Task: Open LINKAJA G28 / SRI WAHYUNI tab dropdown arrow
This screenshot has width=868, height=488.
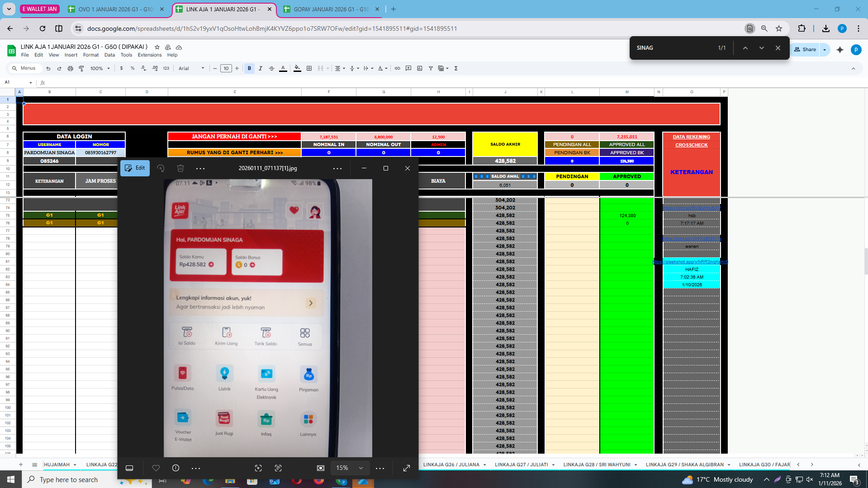Action: pyautogui.click(x=636, y=465)
